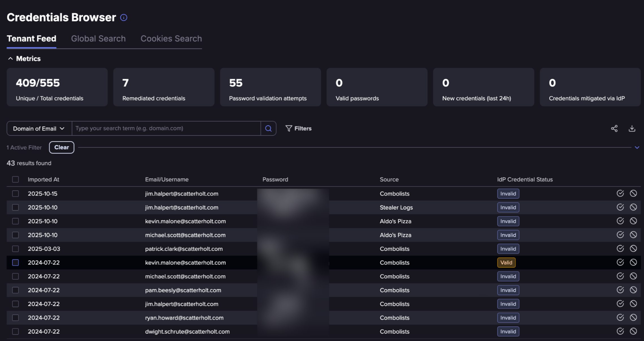The image size is (644, 341).
Task: Click the Password column header
Action: pyautogui.click(x=275, y=180)
